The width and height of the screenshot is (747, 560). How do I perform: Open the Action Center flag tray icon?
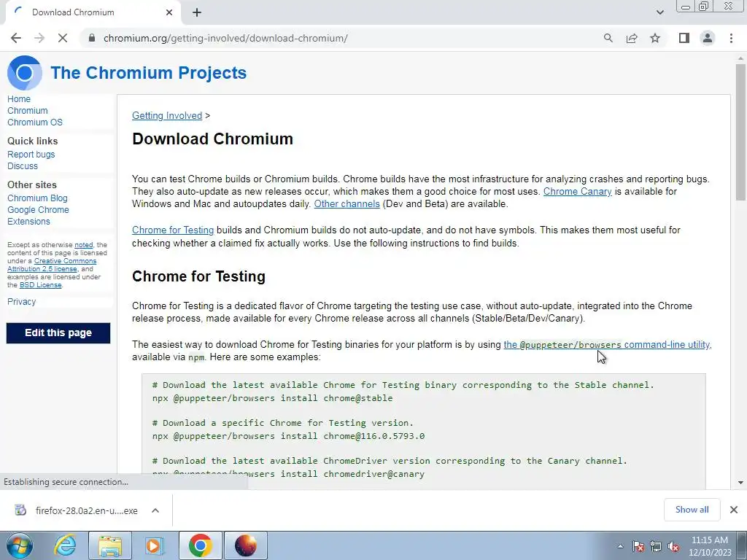point(638,546)
